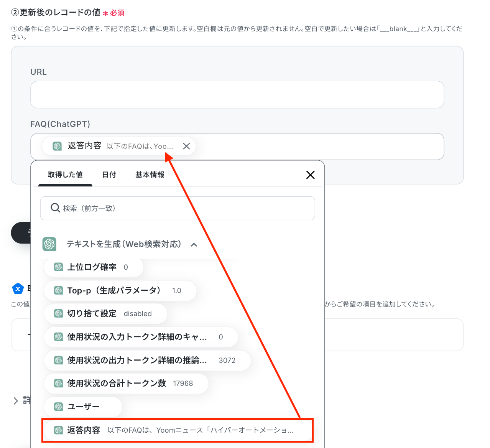This screenshot has height=448, width=490.
Task: Click the ChatGPT icon beside テキストを生成
Action: [49, 244]
